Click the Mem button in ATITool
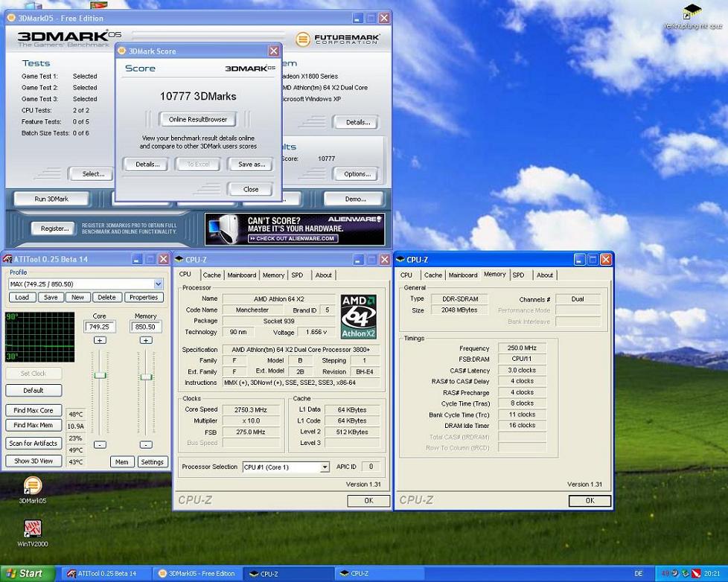 (x=122, y=461)
